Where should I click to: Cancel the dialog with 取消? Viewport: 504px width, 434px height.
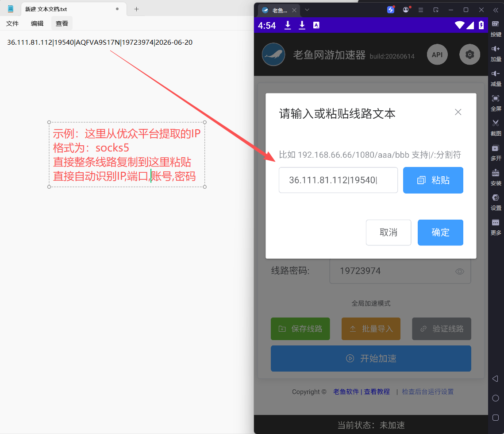click(388, 232)
